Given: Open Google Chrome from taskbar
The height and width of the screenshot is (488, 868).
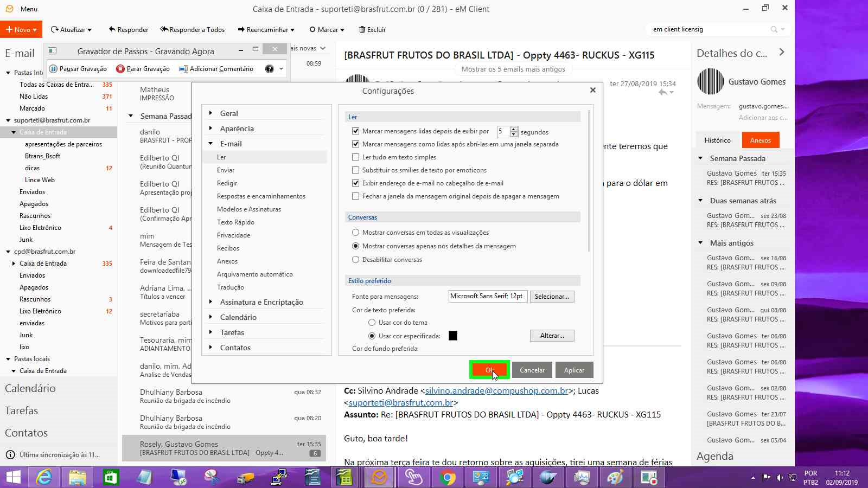Looking at the screenshot, I should pos(448,477).
